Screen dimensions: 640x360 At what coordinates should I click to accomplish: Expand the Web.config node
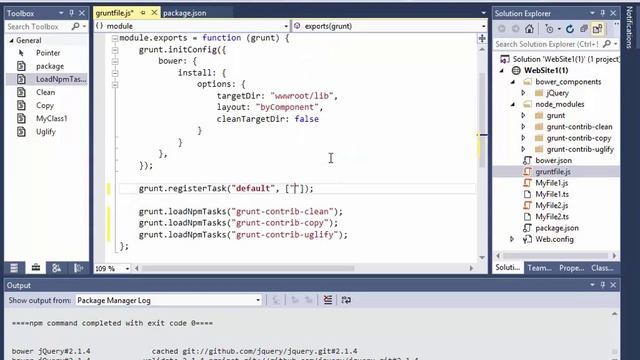[512, 239]
